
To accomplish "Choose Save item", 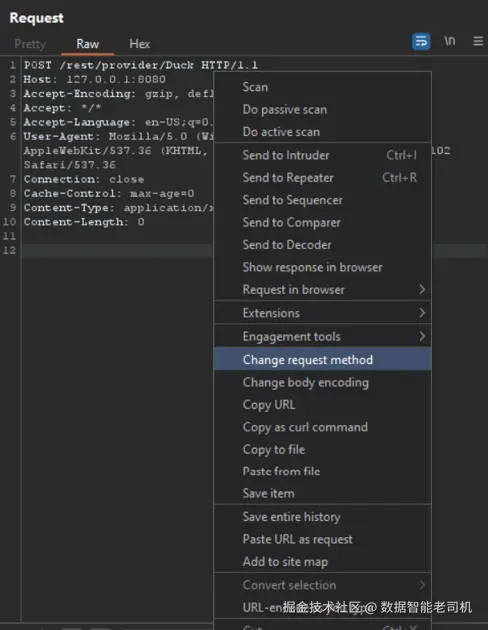I will [x=323, y=493].
